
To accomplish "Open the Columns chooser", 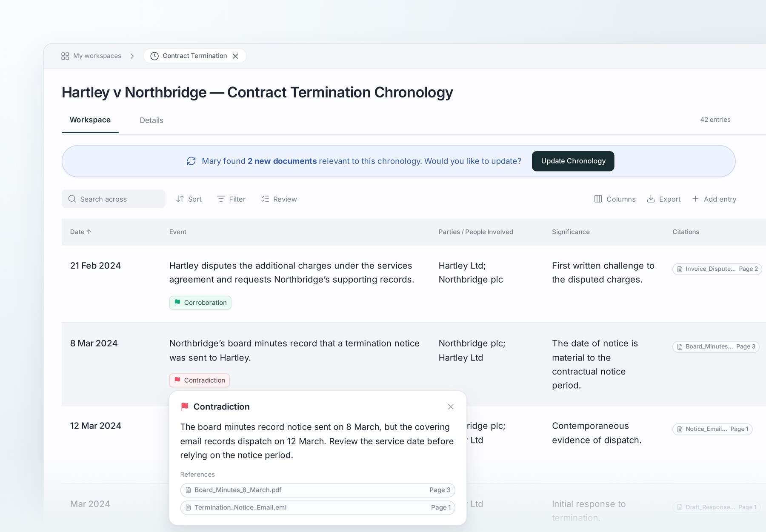I will [615, 199].
